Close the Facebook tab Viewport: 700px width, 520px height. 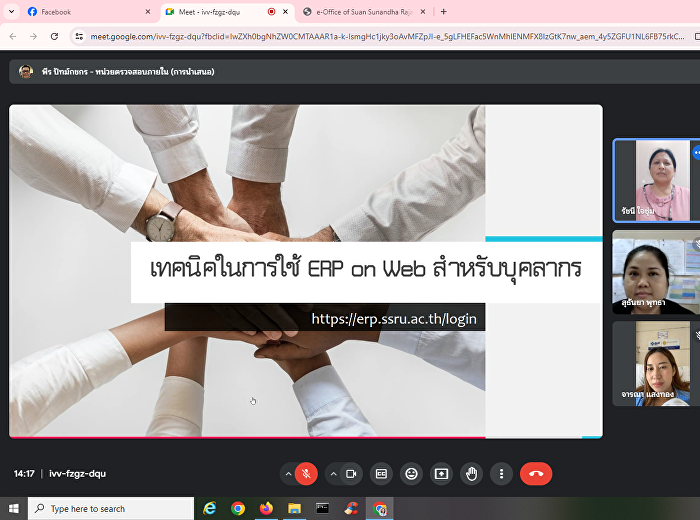click(148, 12)
